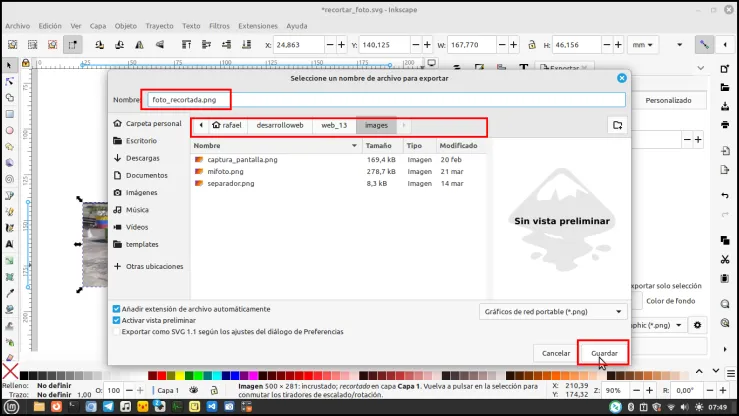Click create new folder icon in dialog
The height and width of the screenshot is (416, 739).
(617, 125)
